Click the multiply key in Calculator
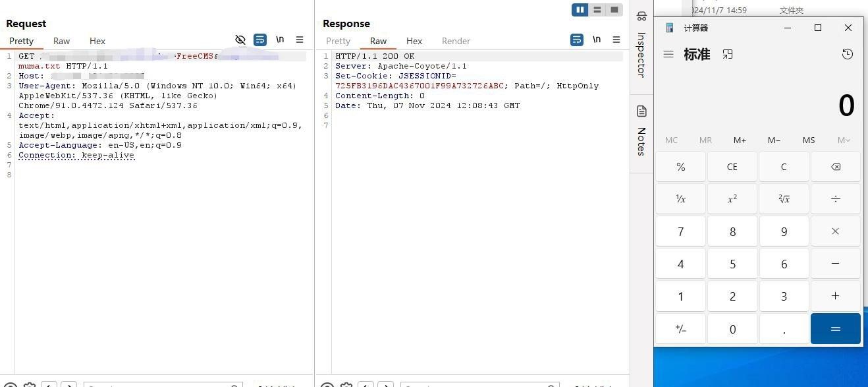This screenshot has width=868, height=387. (836, 231)
